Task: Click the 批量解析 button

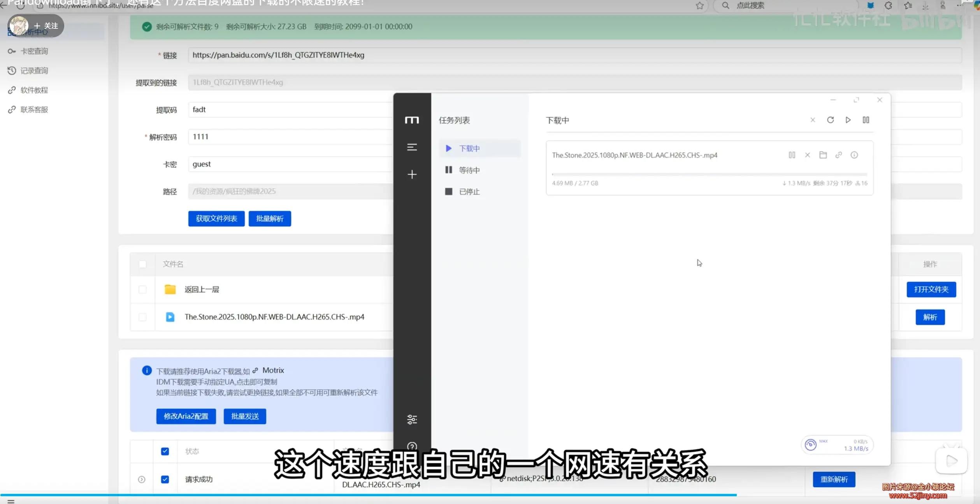Action: pyautogui.click(x=269, y=219)
